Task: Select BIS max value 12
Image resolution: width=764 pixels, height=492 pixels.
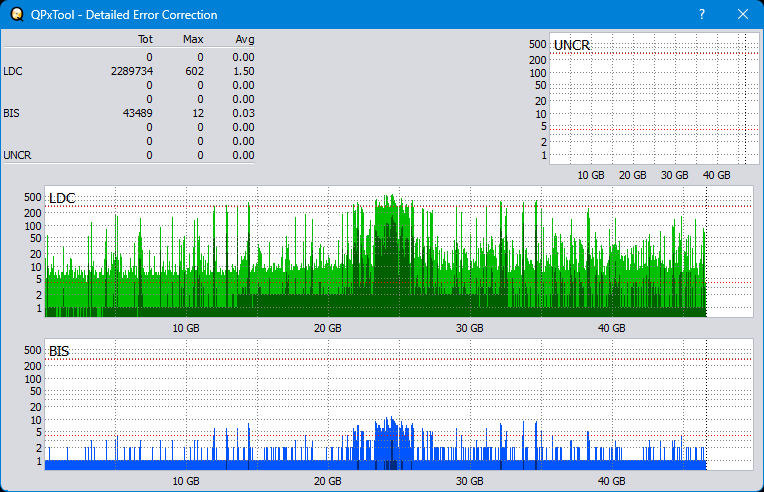Action: click(x=198, y=113)
